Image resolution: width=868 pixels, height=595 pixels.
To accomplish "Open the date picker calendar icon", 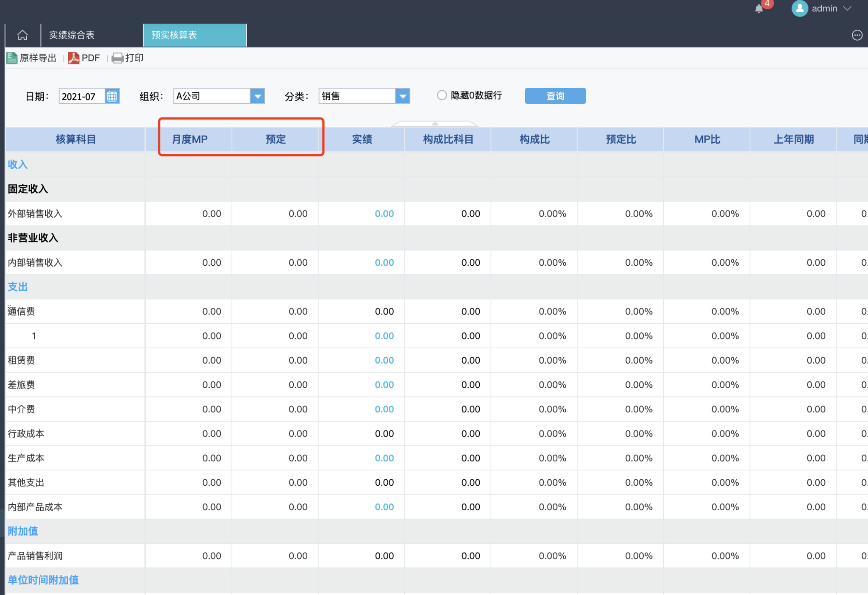I will (x=112, y=96).
